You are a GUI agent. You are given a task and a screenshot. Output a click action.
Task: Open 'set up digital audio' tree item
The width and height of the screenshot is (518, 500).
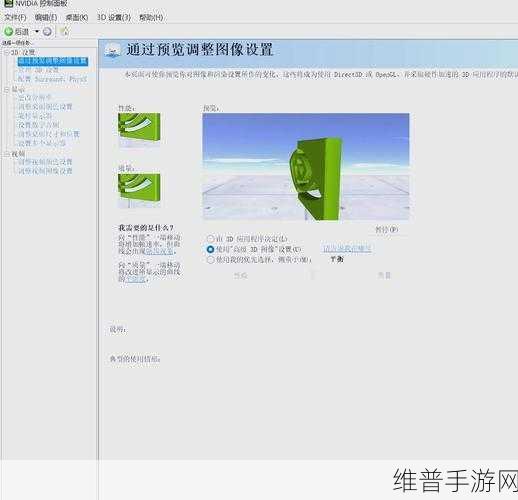(x=38, y=125)
